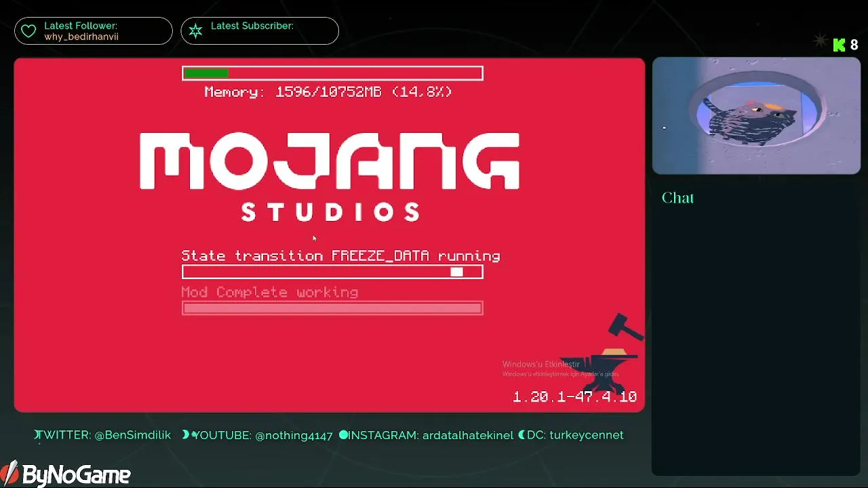Click version text 1.20.1-47.4.10
The image size is (868, 488).
coord(574,396)
